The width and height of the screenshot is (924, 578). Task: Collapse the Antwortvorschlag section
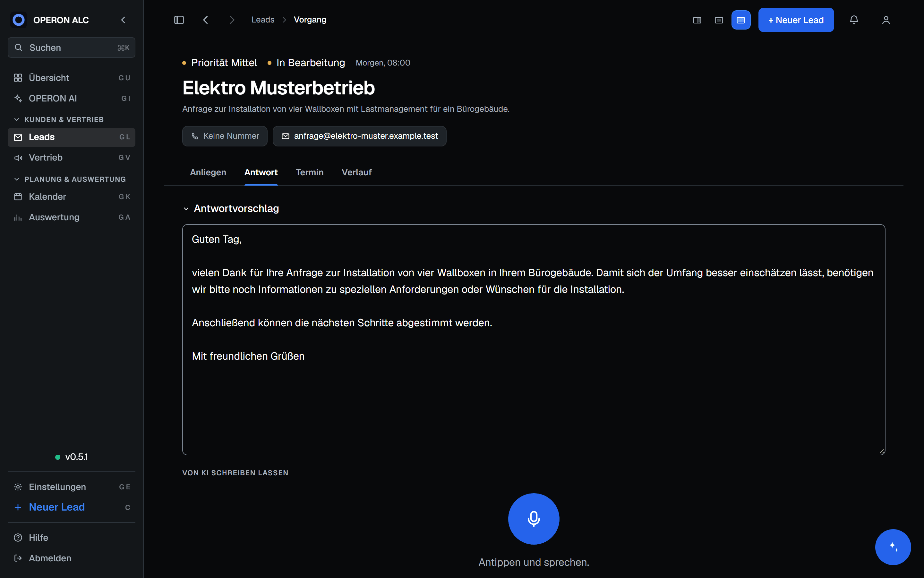pos(231,208)
